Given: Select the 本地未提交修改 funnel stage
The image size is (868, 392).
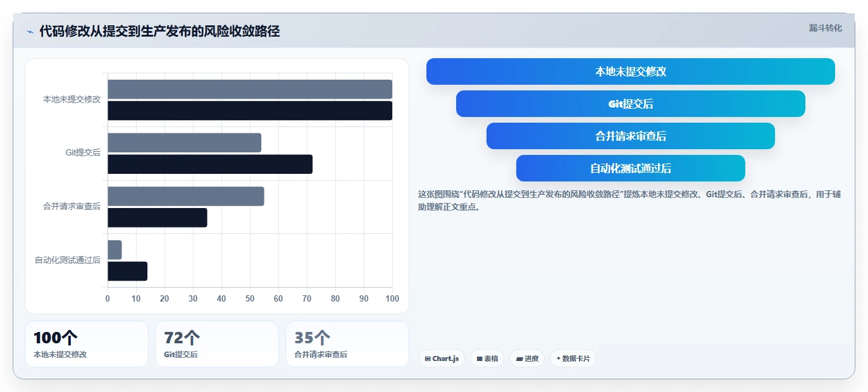Looking at the screenshot, I should coord(631,71).
